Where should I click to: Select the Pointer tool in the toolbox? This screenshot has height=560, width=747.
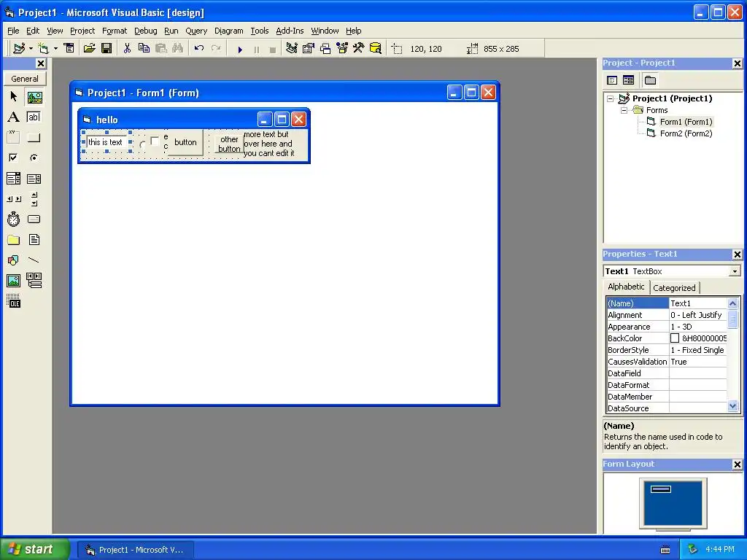click(13, 97)
